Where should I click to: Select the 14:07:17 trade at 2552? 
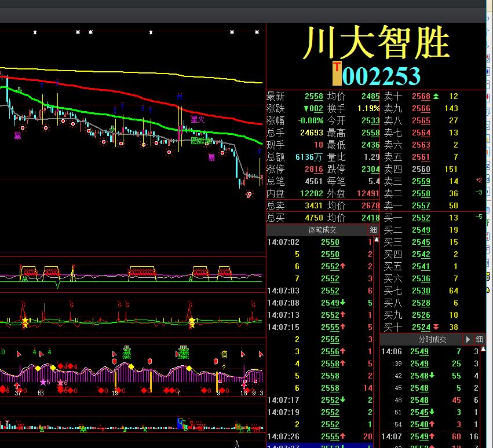point(319,400)
